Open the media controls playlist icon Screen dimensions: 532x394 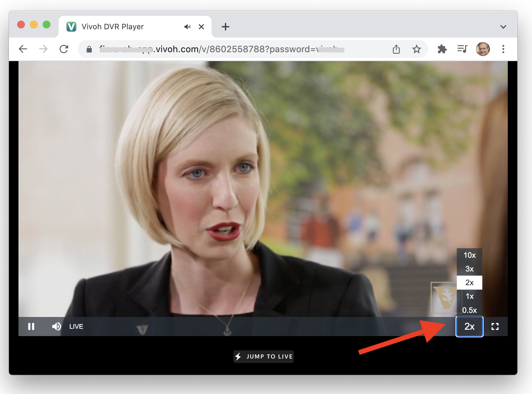[462, 49]
